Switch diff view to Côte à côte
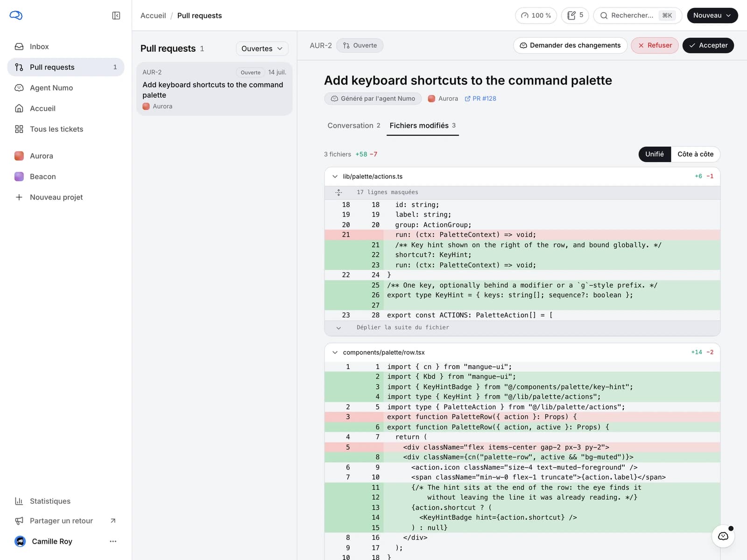The height and width of the screenshot is (560, 747). [x=696, y=154]
